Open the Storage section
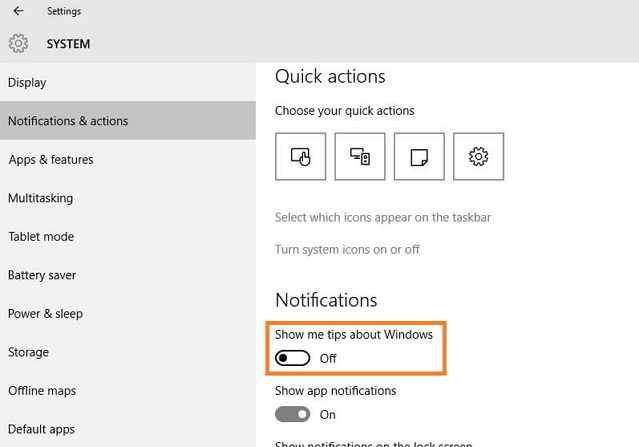This screenshot has height=447, width=639. (x=128, y=352)
